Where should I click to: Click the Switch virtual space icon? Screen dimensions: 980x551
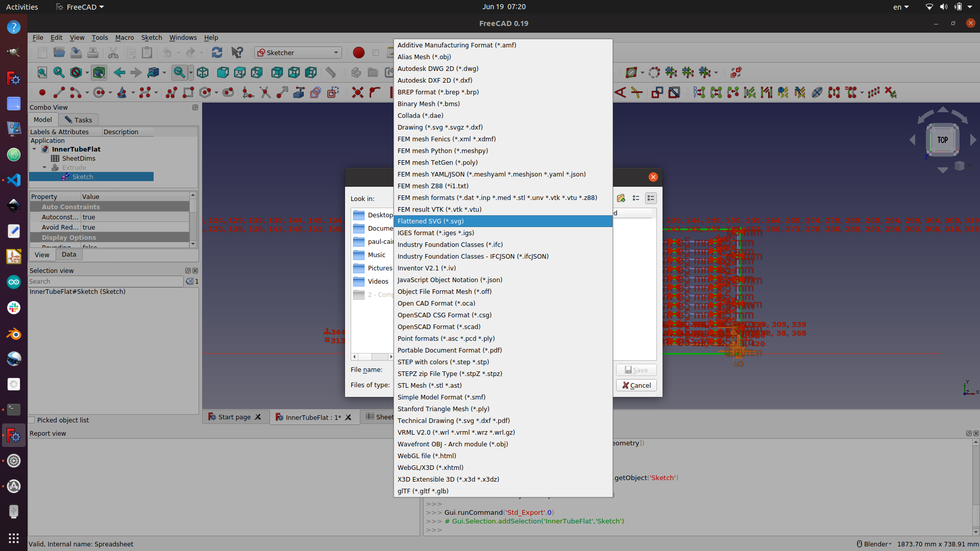click(x=736, y=72)
